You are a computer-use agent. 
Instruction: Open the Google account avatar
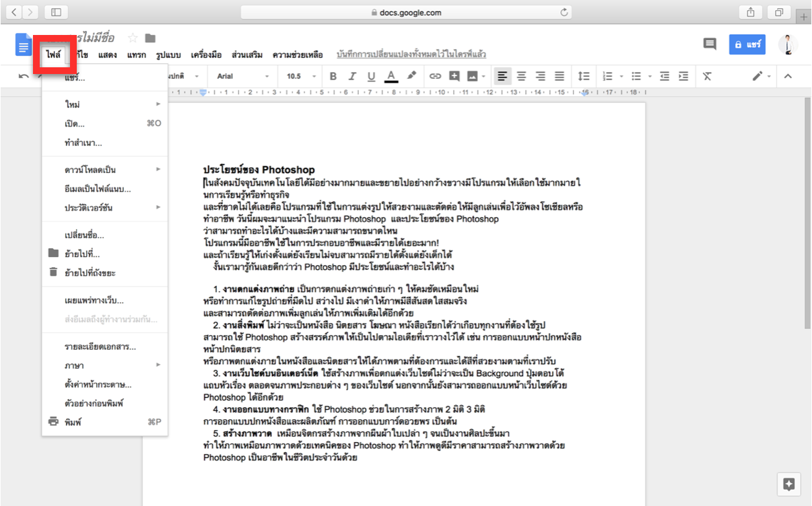coord(788,44)
